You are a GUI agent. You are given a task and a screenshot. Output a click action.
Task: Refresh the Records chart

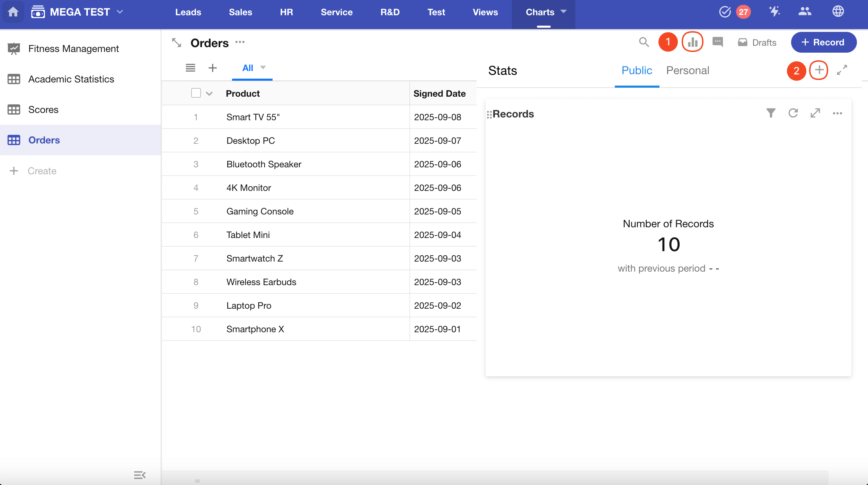coord(793,113)
